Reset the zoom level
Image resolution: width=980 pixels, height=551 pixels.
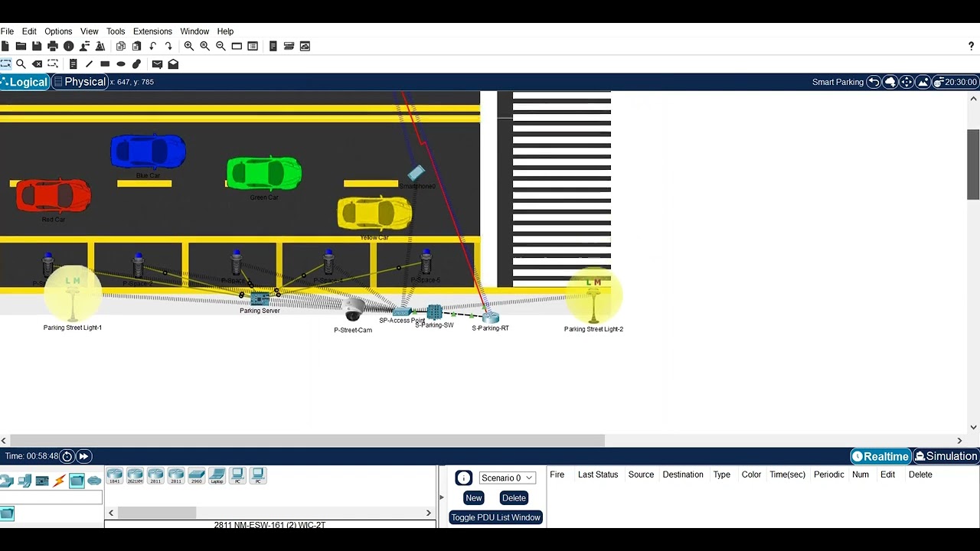point(205,46)
